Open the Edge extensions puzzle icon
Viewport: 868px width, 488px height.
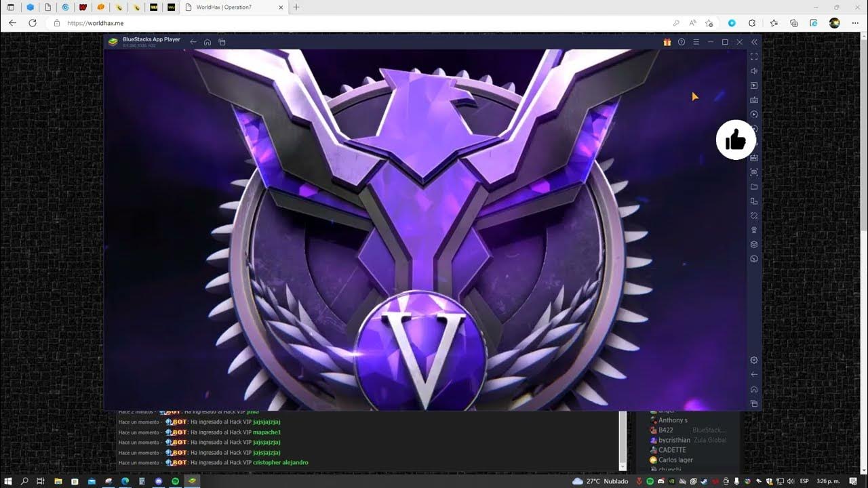(x=752, y=23)
